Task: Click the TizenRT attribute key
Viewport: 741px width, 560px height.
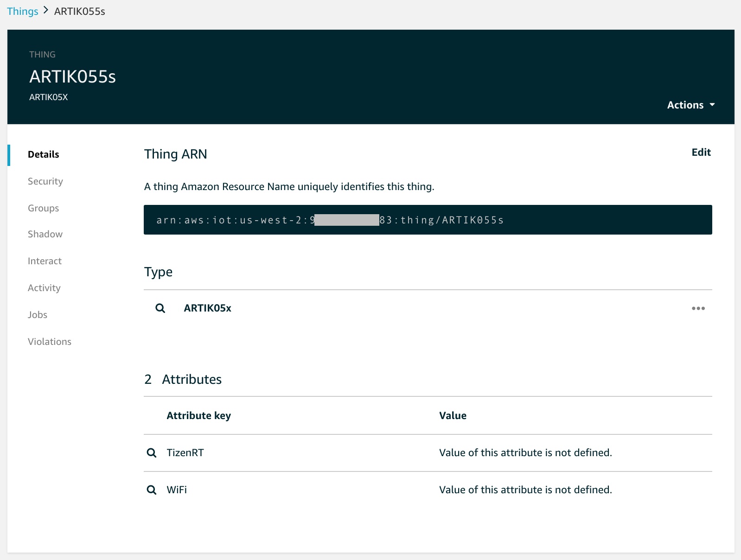Action: 185,453
